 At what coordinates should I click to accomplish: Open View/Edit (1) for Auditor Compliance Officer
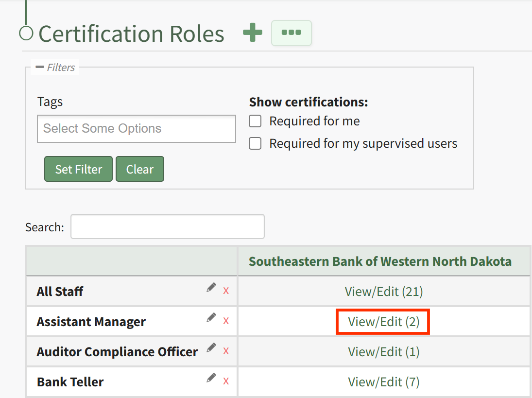coord(384,352)
